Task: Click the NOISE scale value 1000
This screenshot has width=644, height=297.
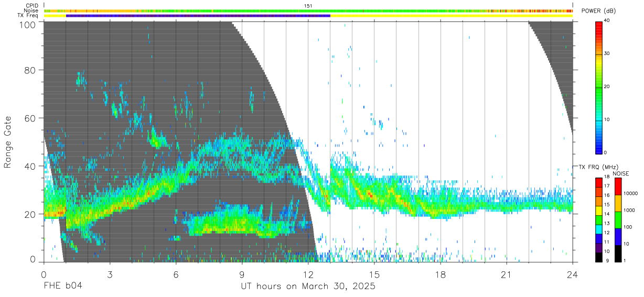Action: [629, 211]
